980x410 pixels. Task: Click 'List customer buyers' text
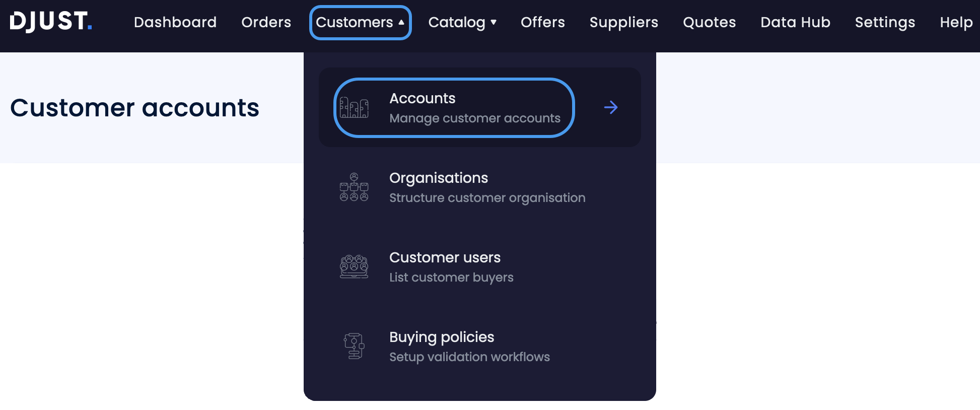[x=451, y=278]
